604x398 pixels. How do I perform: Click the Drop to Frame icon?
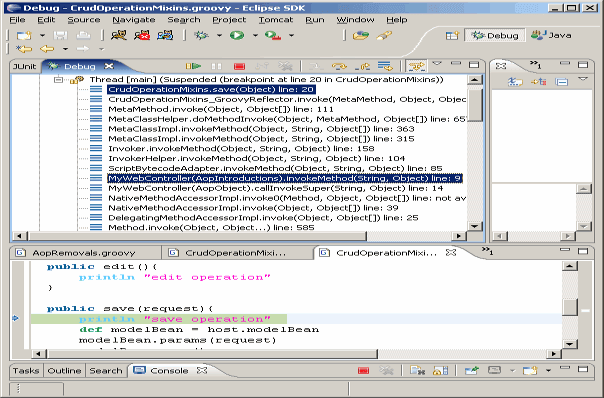(x=385, y=66)
